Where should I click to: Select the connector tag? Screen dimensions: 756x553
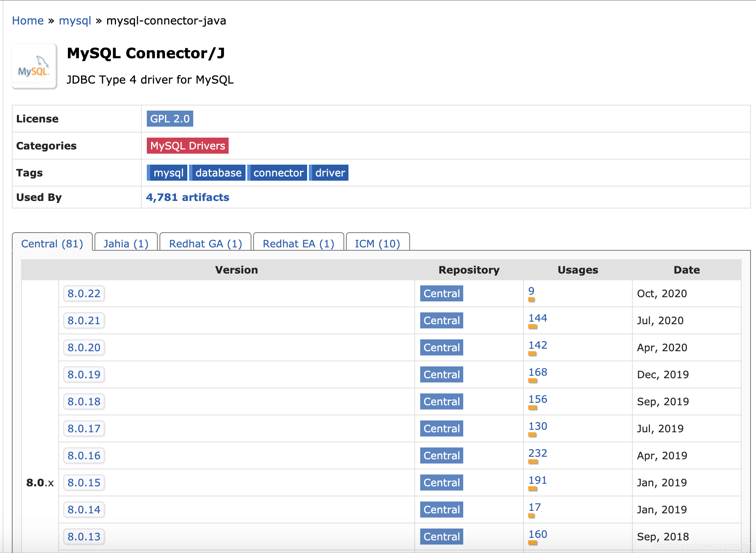[277, 173]
